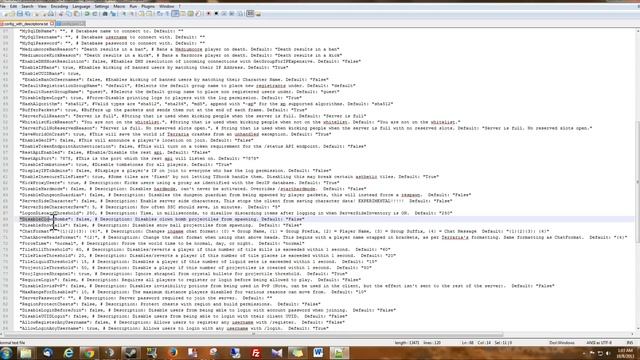Viewport: 640px width, 360px height.
Task: Save the current file via toolbar
Action: (20, 14)
